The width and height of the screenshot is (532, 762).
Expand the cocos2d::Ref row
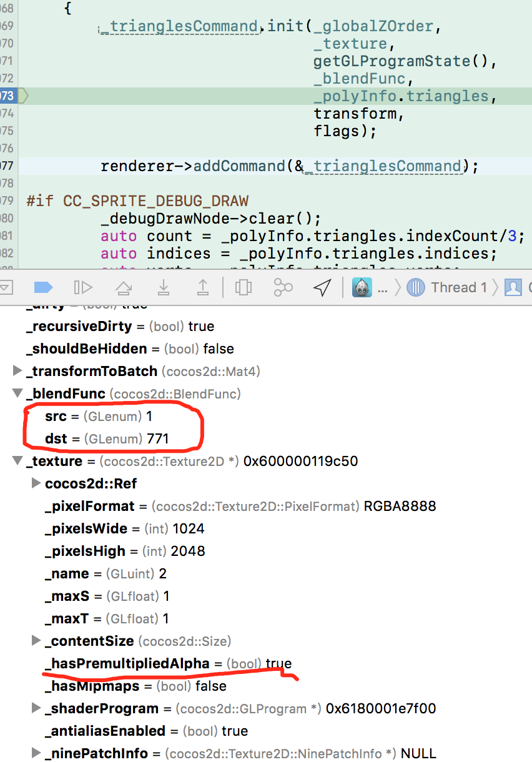pos(36,483)
